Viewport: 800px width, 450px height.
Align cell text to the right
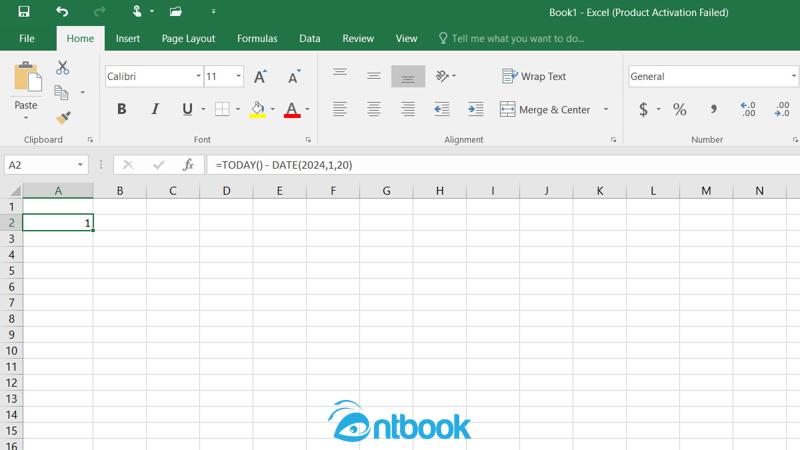pyautogui.click(x=408, y=109)
